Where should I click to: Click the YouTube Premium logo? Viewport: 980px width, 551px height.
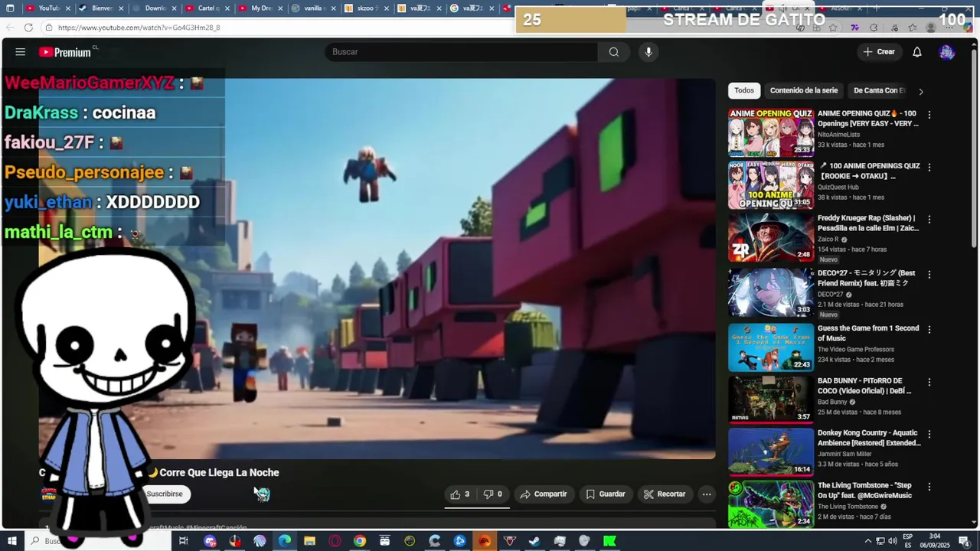pyautogui.click(x=66, y=52)
